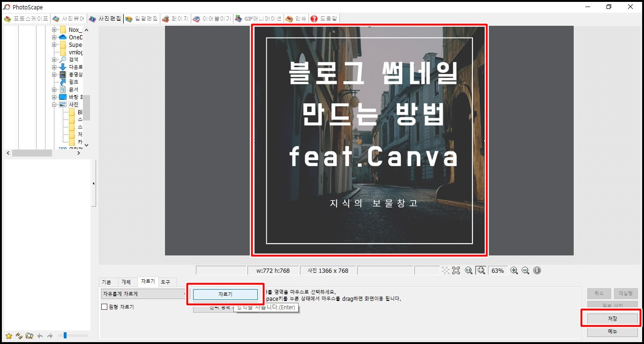Click the photo info icon
This screenshot has width=644, height=344.
click(537, 270)
